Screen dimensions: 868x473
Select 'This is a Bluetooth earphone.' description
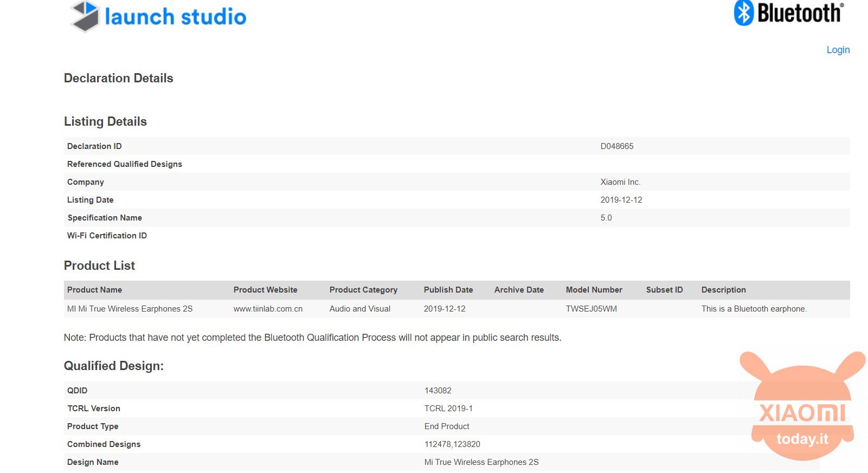tap(754, 309)
